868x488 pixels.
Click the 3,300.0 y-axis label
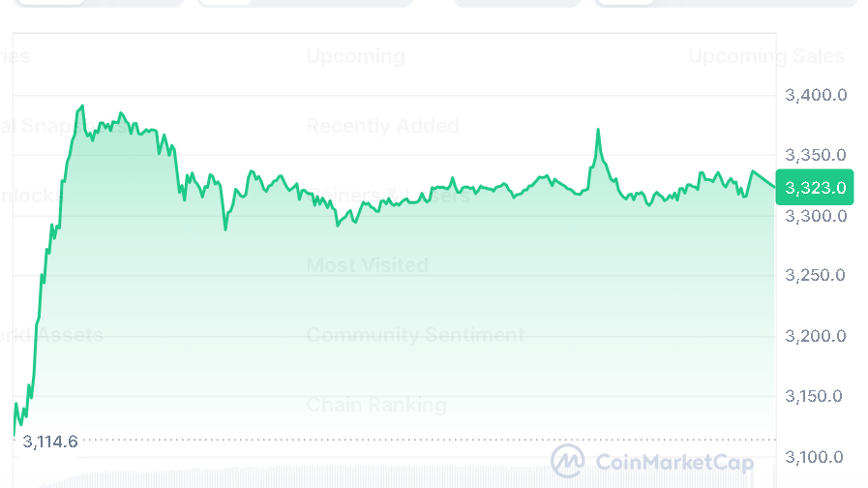coord(816,215)
